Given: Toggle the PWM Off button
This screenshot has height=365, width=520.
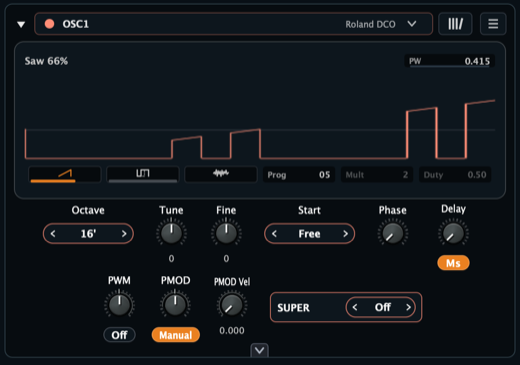Looking at the screenshot, I should [119, 335].
